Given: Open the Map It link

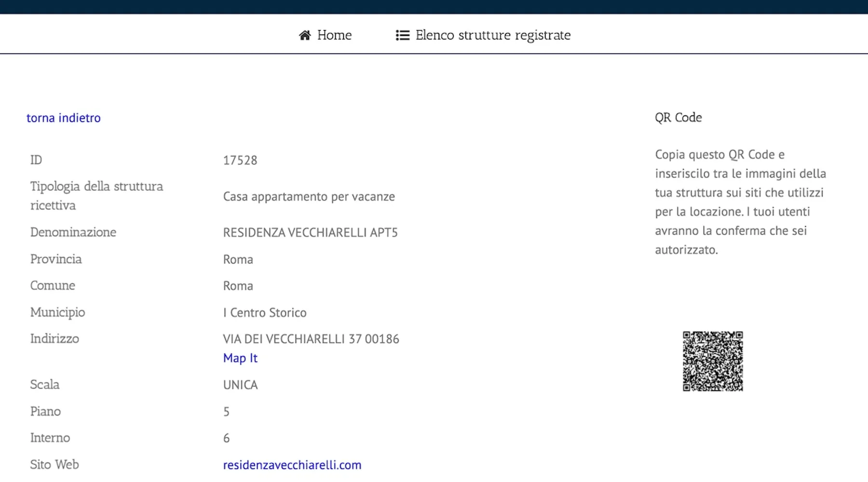Looking at the screenshot, I should click(x=240, y=358).
